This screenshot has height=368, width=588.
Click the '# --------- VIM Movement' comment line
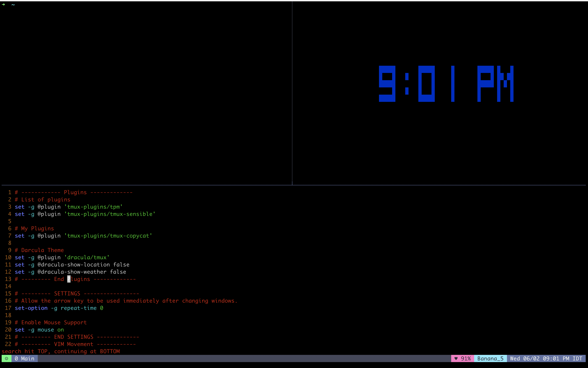click(75, 344)
